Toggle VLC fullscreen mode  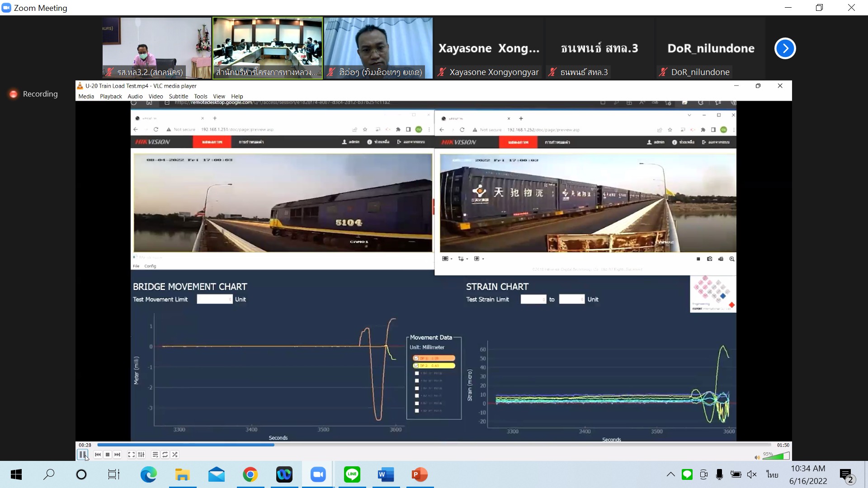tap(131, 455)
